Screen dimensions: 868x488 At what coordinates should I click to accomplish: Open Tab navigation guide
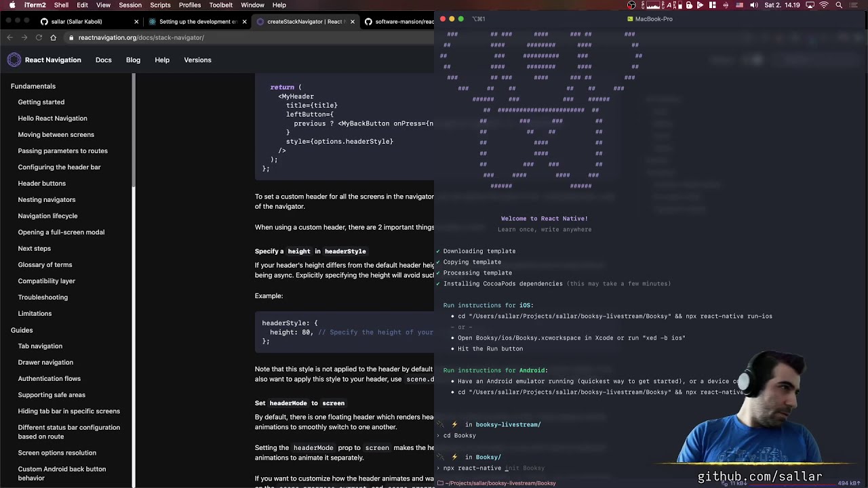coord(40,346)
